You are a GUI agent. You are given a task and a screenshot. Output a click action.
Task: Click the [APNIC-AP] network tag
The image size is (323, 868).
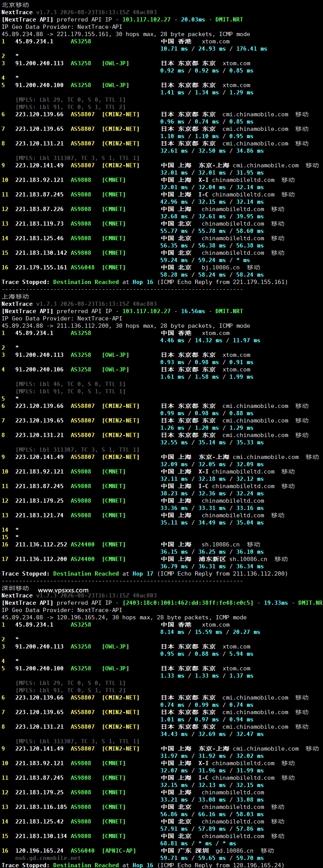(x=119, y=851)
